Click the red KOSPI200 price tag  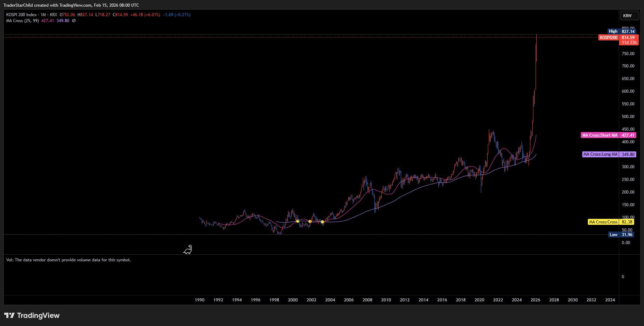[608, 38]
